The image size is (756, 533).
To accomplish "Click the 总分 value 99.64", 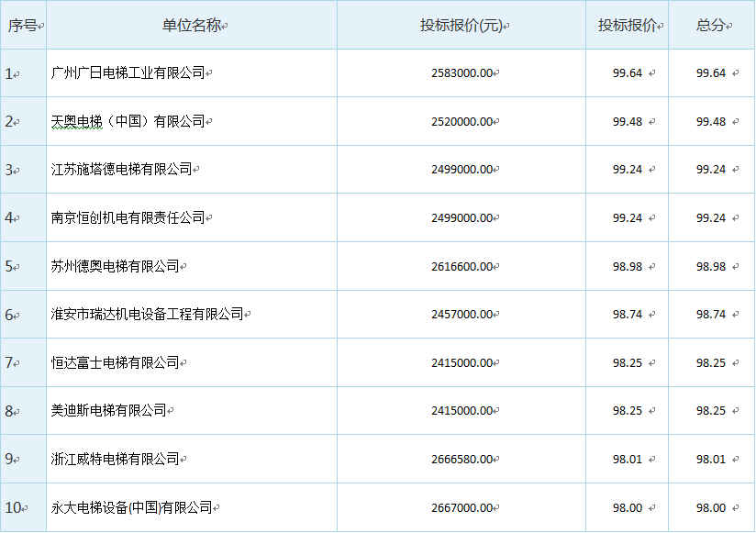I will click(x=711, y=73).
